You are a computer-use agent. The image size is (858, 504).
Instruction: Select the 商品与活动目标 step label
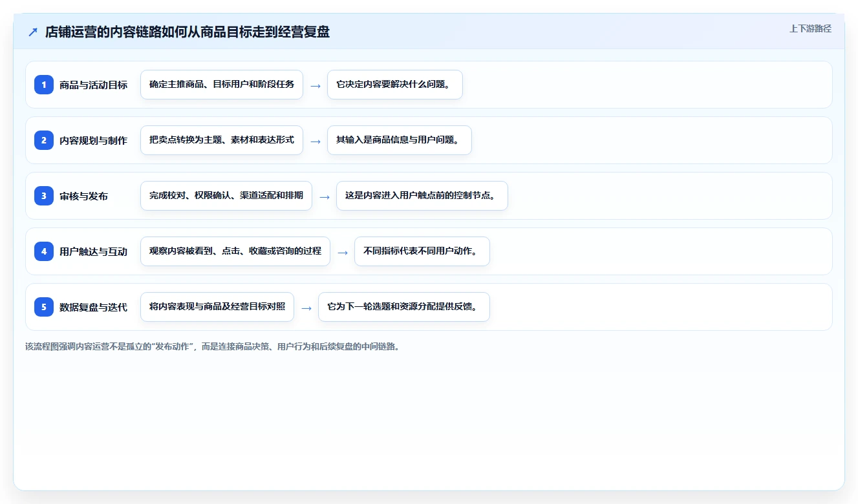point(93,85)
